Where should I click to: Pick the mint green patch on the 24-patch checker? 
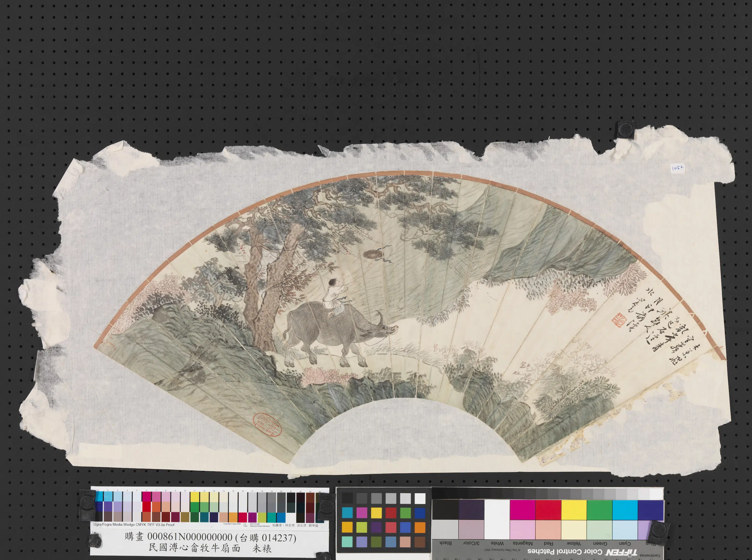click(347, 542)
